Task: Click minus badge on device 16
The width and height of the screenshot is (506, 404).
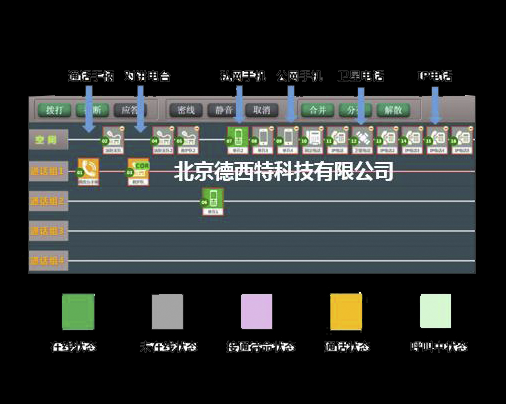Action: (x=471, y=128)
